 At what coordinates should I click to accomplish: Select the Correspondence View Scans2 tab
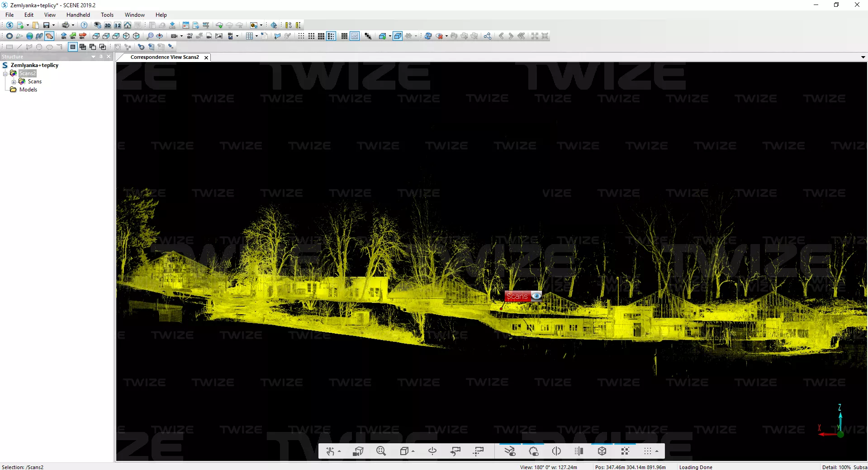point(164,58)
